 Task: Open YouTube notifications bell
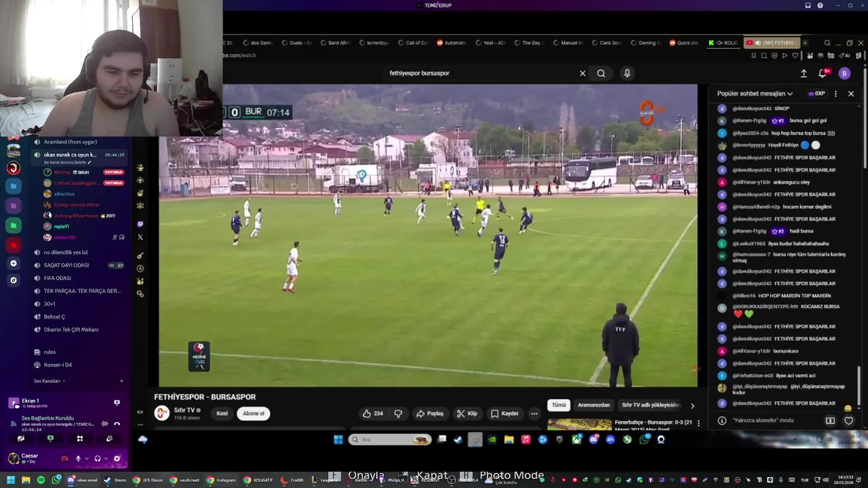click(x=823, y=73)
